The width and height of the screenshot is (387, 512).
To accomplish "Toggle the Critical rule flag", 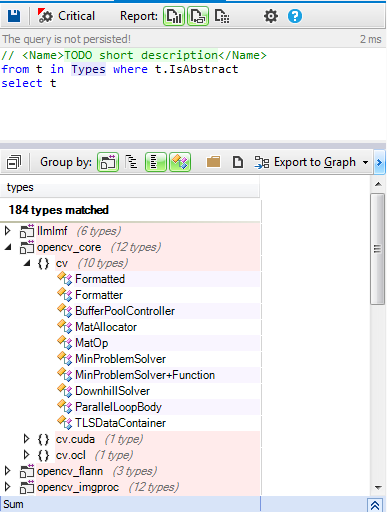I will (66, 16).
